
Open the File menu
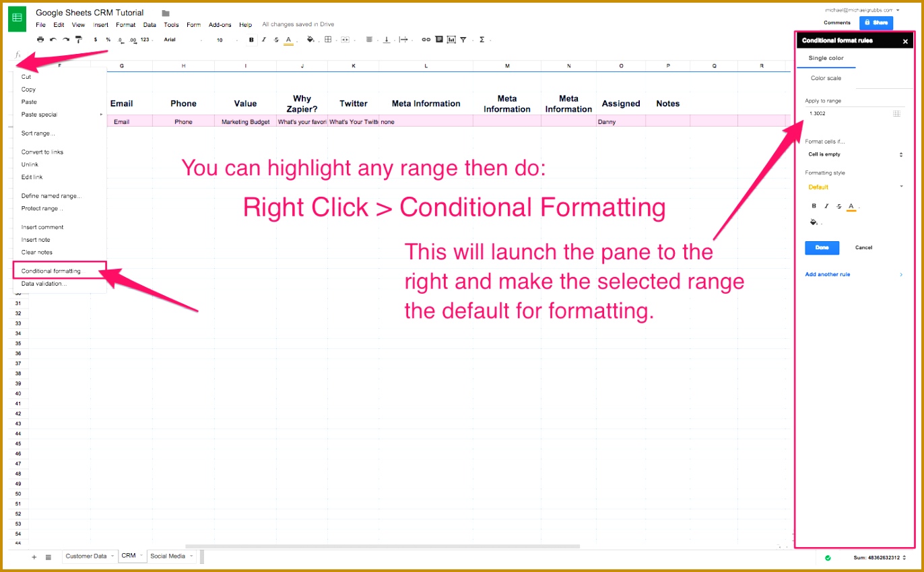pos(41,25)
